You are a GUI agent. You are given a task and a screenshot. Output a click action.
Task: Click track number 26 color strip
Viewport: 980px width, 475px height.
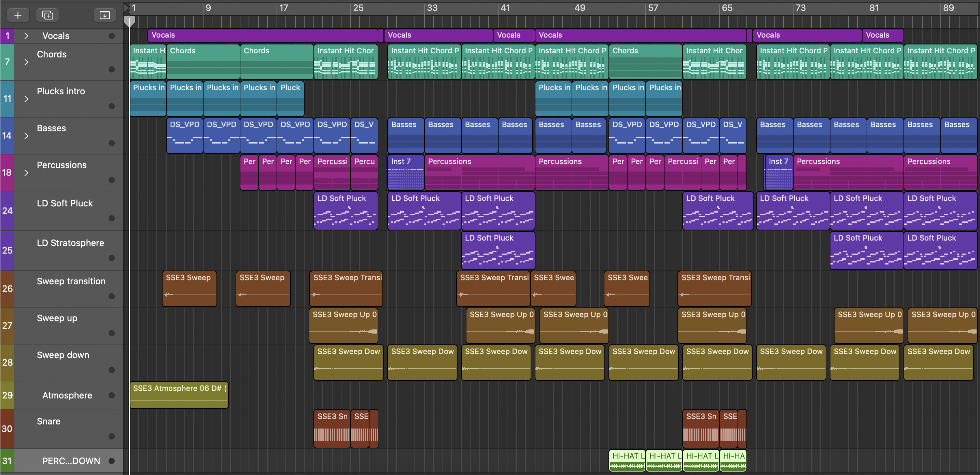pyautogui.click(x=7, y=288)
